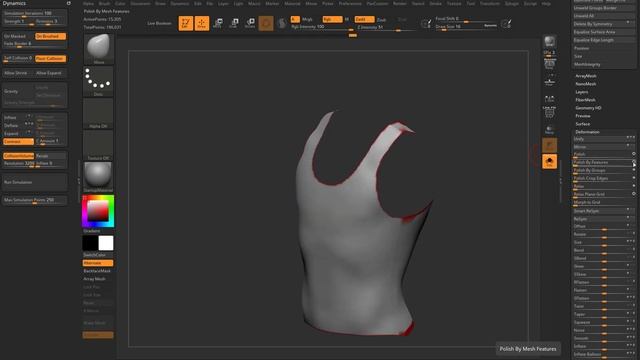Open the Texture Off selector
Screen dimensions: 640x360
coord(98,145)
